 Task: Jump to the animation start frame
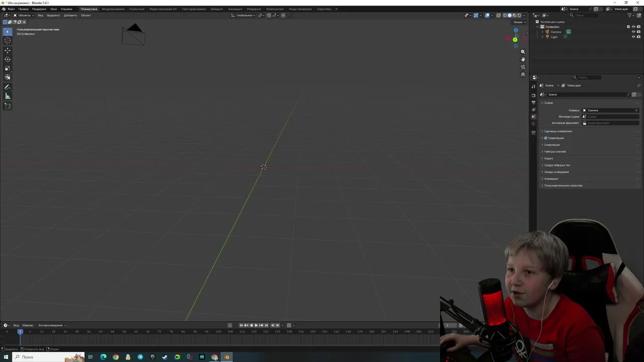point(241,325)
